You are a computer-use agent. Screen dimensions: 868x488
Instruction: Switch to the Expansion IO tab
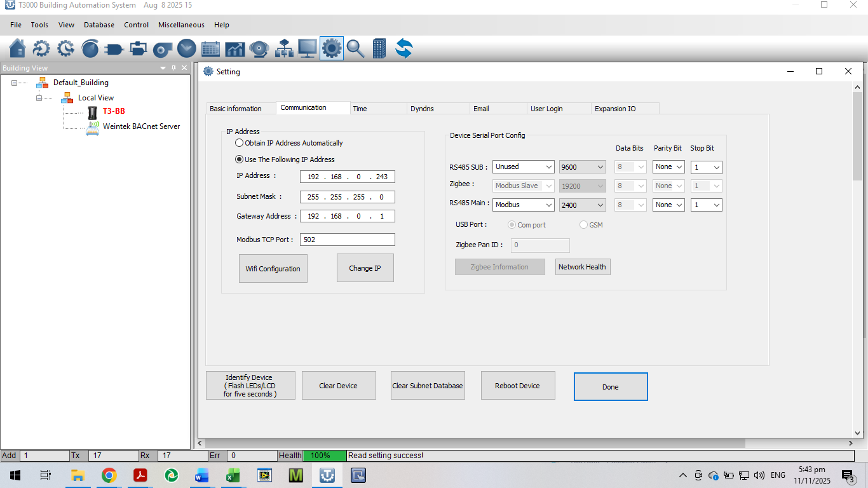point(615,109)
